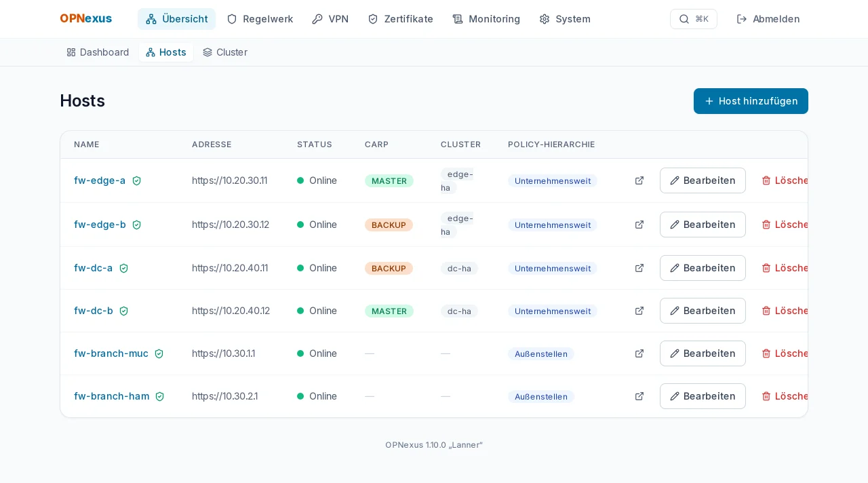Open external link for fw-edge-a
The image size is (868, 483).
point(639,180)
